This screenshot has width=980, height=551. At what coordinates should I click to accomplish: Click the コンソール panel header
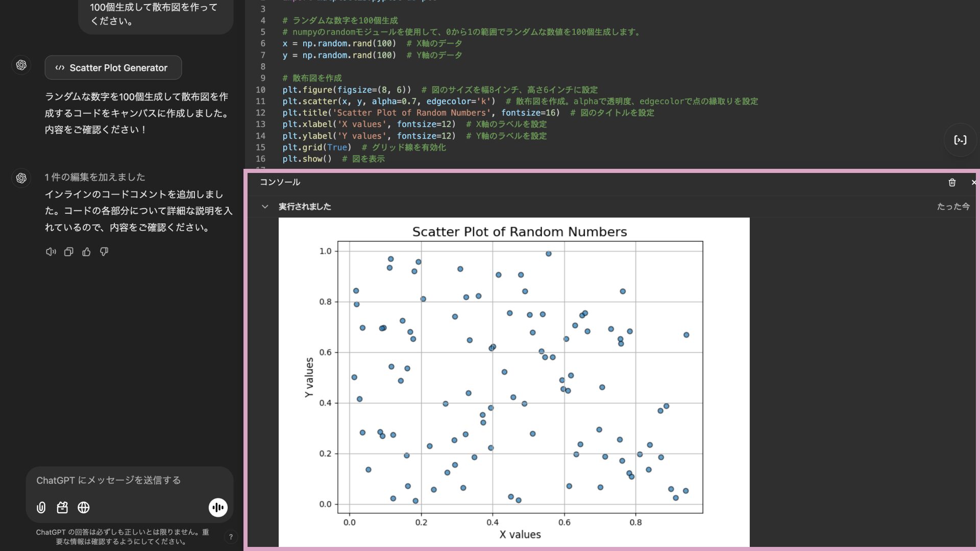point(280,182)
